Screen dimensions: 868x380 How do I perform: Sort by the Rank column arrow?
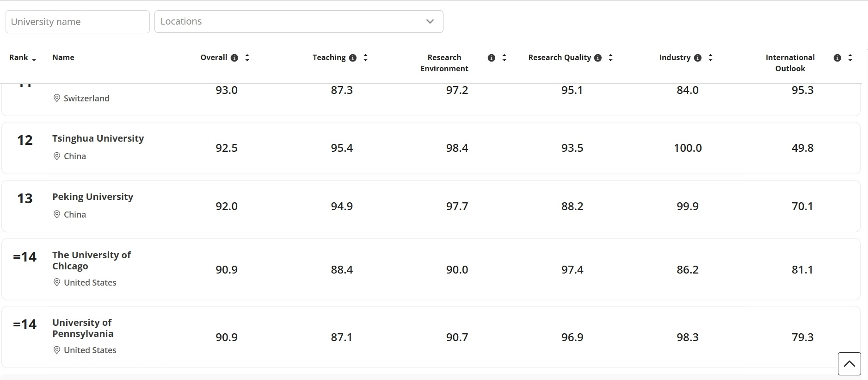point(34,59)
